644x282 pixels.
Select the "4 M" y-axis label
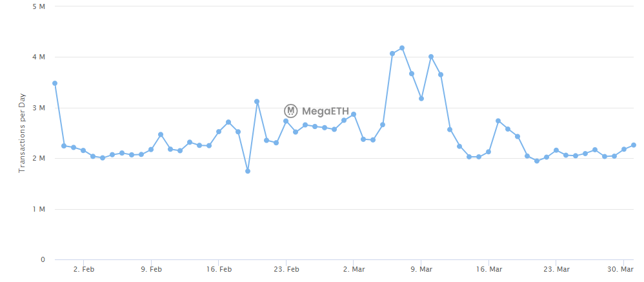(39, 57)
